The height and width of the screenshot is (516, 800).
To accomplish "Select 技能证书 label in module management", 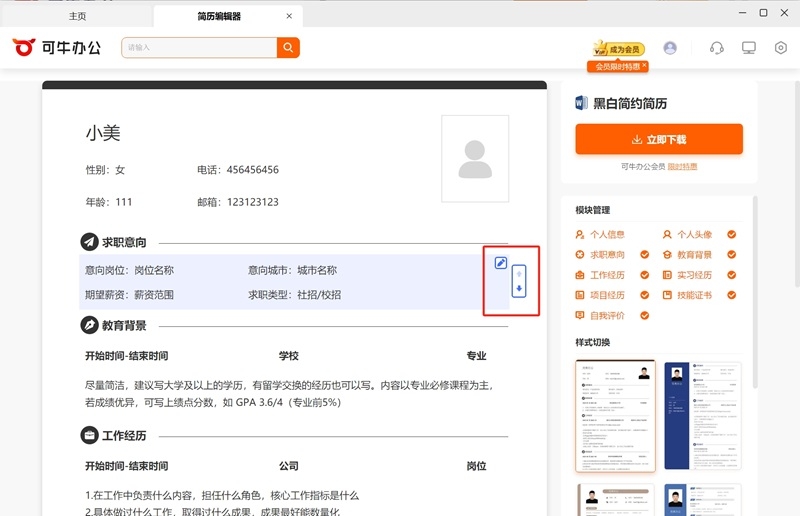I will tap(694, 295).
